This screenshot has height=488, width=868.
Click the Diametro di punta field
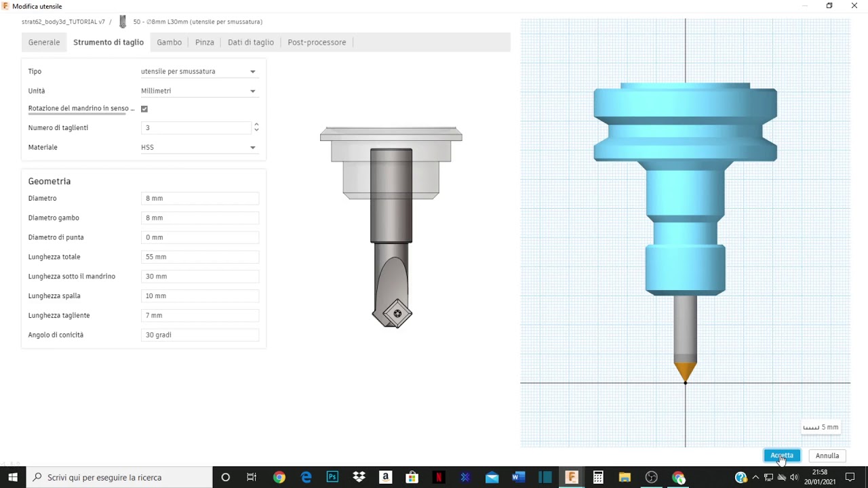point(201,237)
